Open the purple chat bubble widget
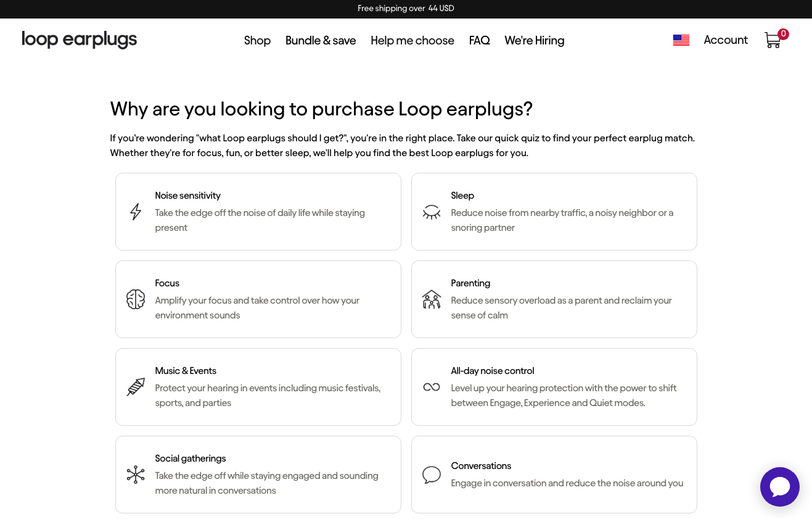This screenshot has height=519, width=812. pos(780,487)
